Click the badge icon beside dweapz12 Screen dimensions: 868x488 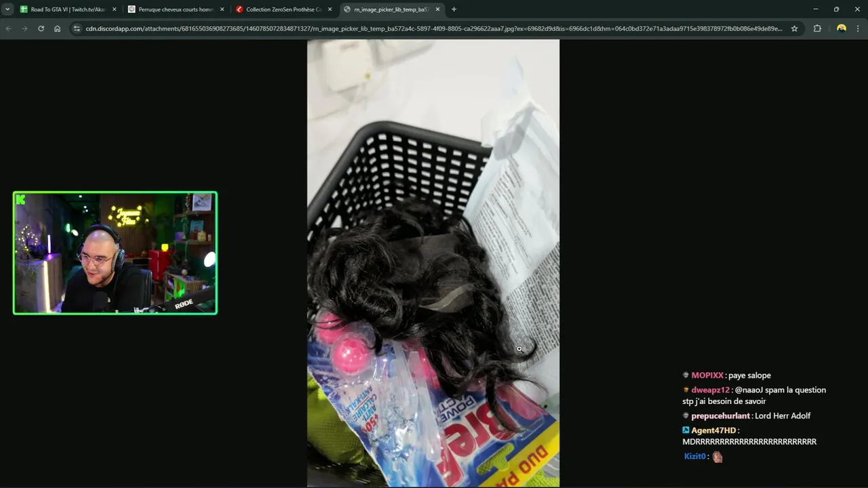[686, 390]
